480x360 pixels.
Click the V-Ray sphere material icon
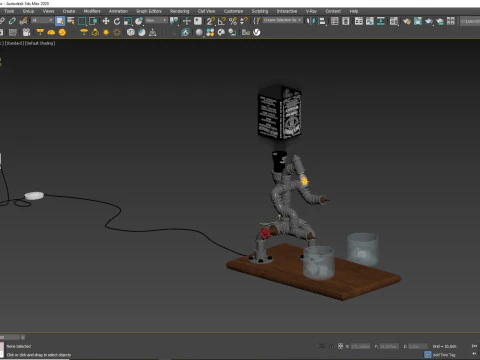pyautogui.click(x=199, y=32)
